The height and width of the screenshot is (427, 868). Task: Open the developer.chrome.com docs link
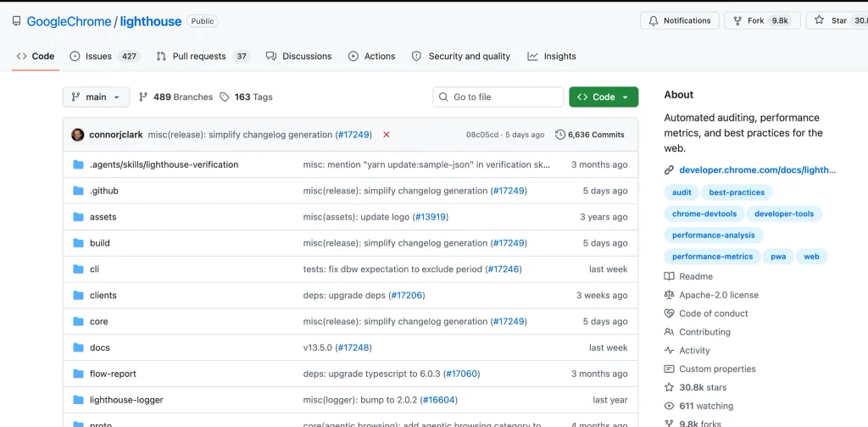click(757, 169)
